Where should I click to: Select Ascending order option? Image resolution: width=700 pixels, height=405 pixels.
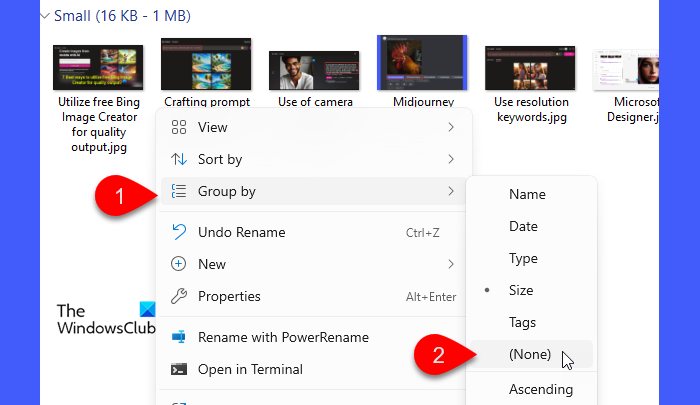[x=541, y=389]
